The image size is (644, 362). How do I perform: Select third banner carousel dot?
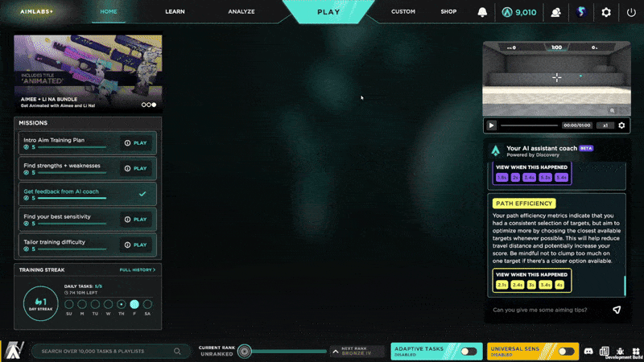(x=154, y=105)
